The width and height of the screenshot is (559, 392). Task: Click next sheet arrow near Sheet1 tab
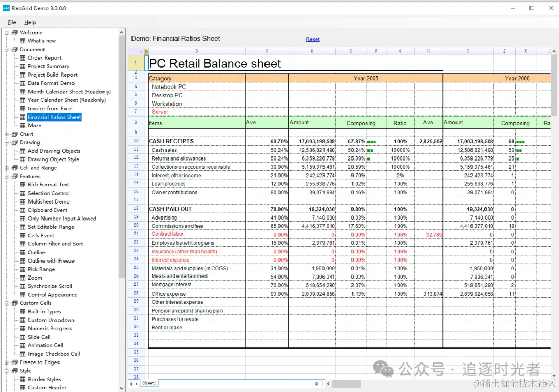[x=137, y=384]
